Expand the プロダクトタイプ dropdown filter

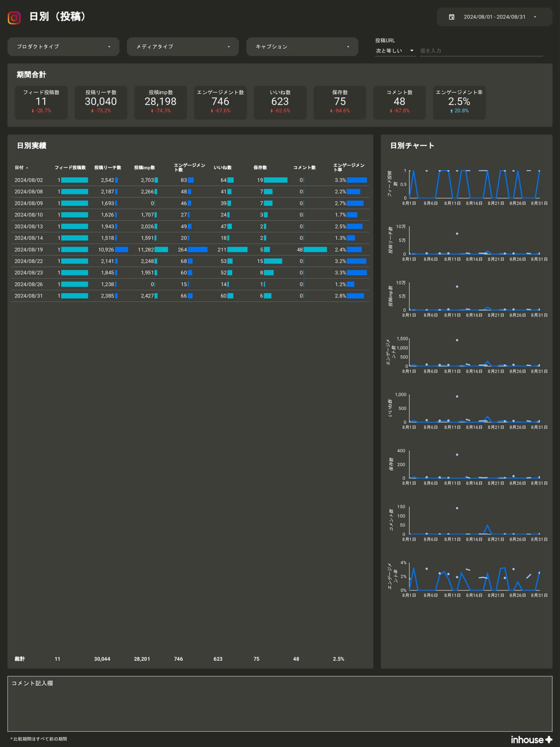63,47
